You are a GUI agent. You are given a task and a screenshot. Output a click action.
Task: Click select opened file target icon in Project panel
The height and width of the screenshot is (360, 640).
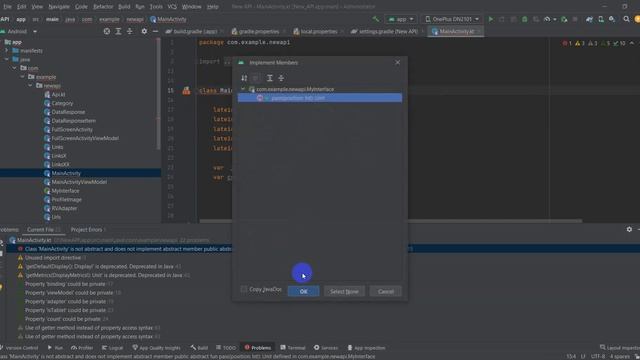pyautogui.click(x=107, y=31)
